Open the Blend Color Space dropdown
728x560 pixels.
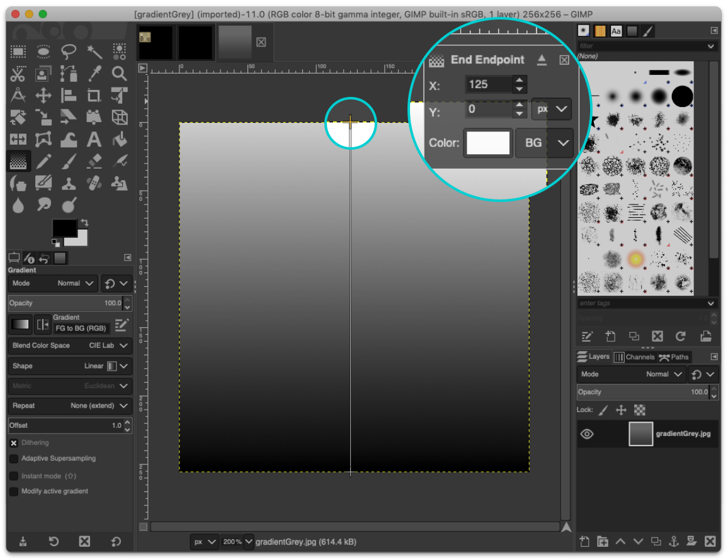[70, 345]
